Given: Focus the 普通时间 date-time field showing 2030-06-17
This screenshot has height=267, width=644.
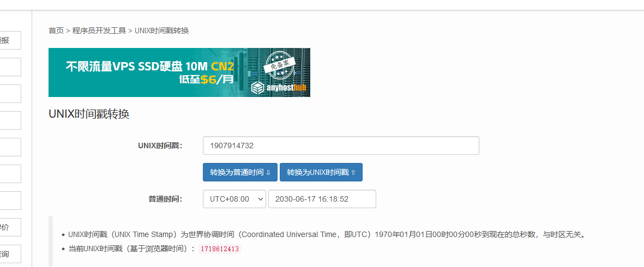Looking at the screenshot, I should click(322, 199).
